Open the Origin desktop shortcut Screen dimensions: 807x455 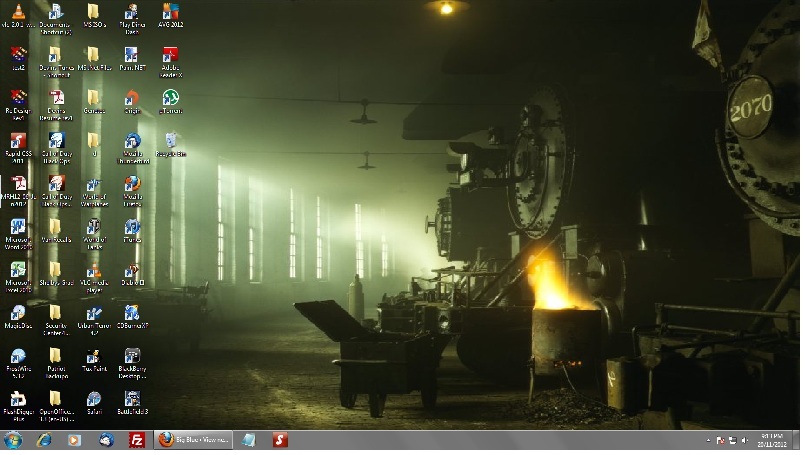point(132,99)
